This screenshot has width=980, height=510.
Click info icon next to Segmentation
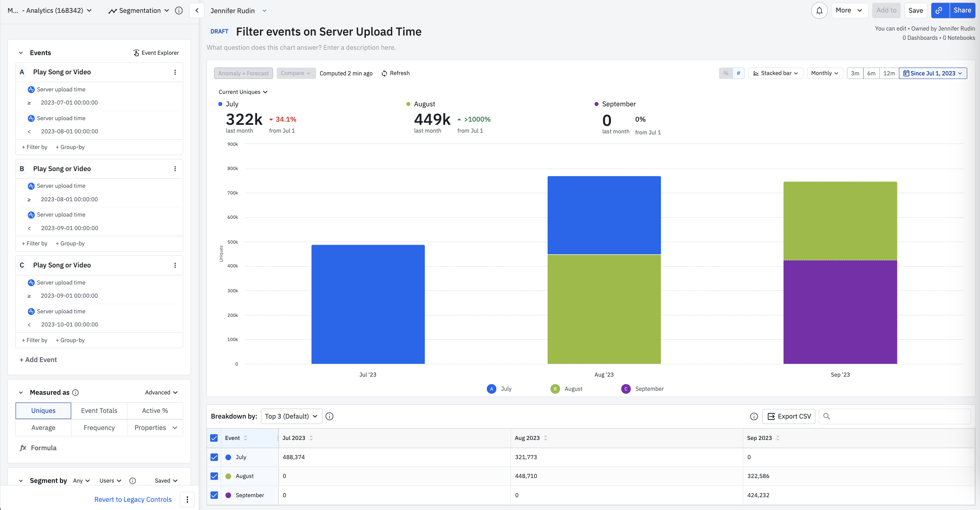(x=179, y=11)
